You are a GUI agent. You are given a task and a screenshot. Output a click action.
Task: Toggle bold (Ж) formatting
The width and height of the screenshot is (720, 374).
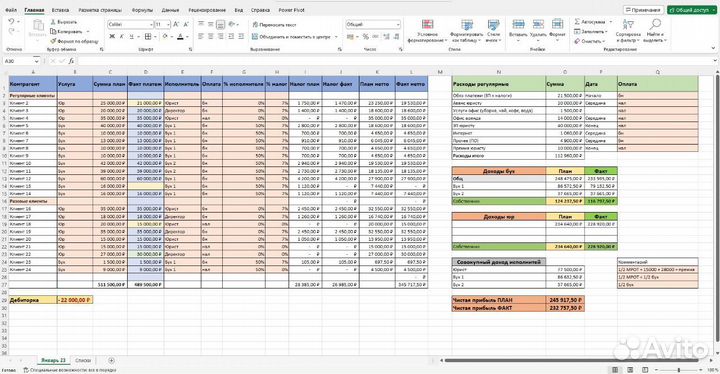click(112, 36)
